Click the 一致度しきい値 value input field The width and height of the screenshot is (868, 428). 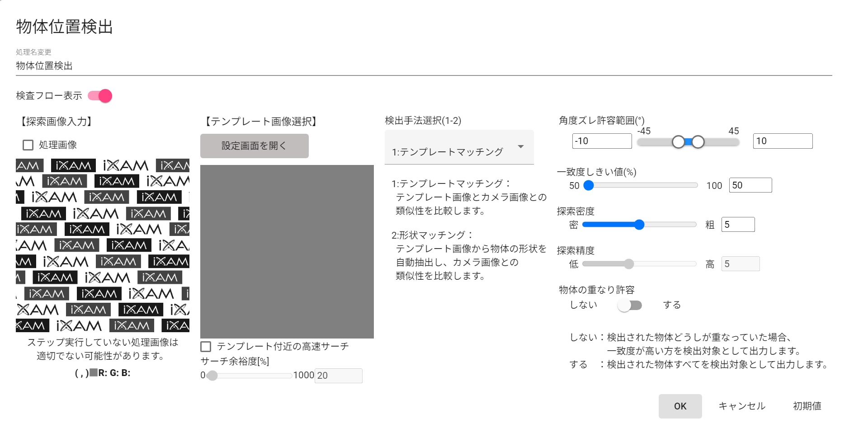pos(750,185)
